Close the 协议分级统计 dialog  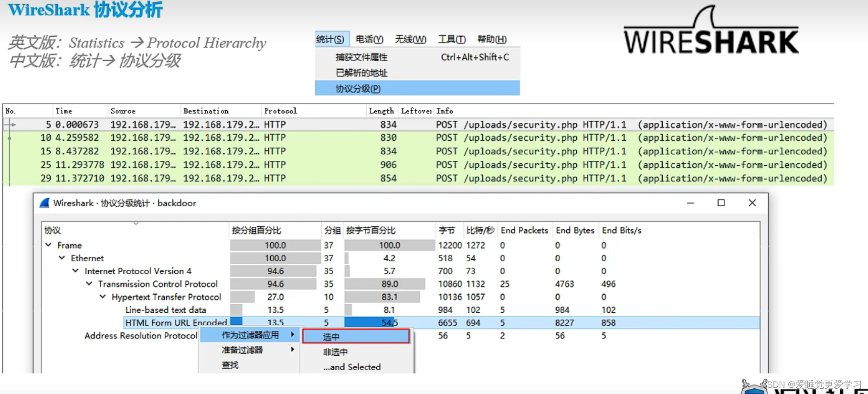752,203
